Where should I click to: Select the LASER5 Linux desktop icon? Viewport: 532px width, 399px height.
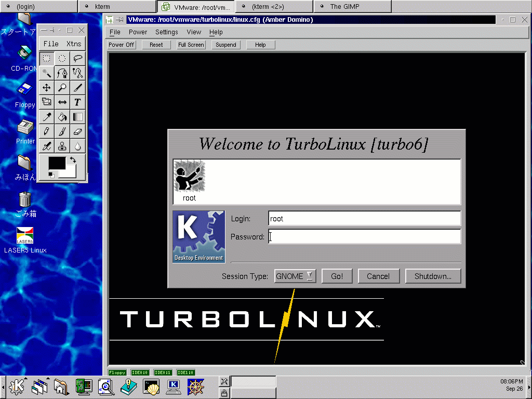[25, 241]
